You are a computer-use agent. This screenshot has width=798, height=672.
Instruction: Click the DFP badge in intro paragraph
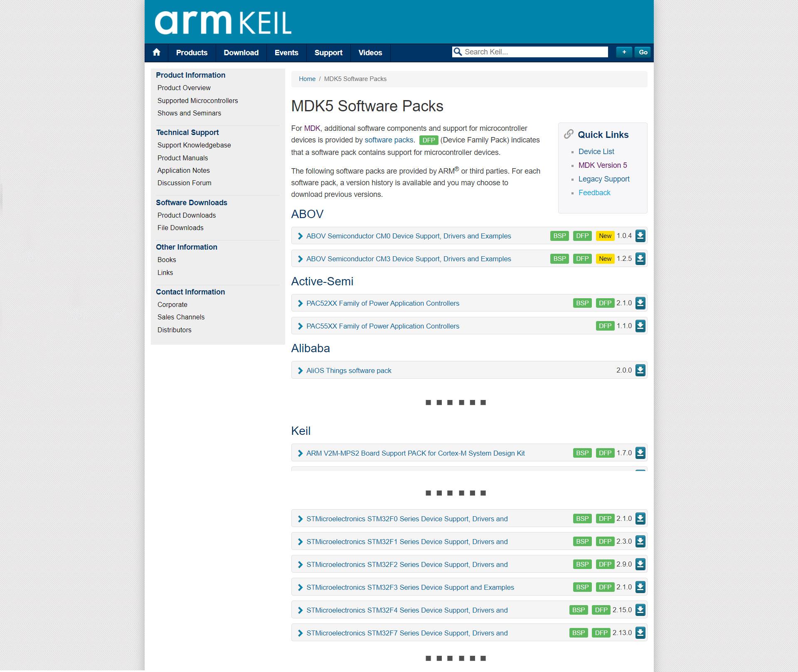click(429, 140)
